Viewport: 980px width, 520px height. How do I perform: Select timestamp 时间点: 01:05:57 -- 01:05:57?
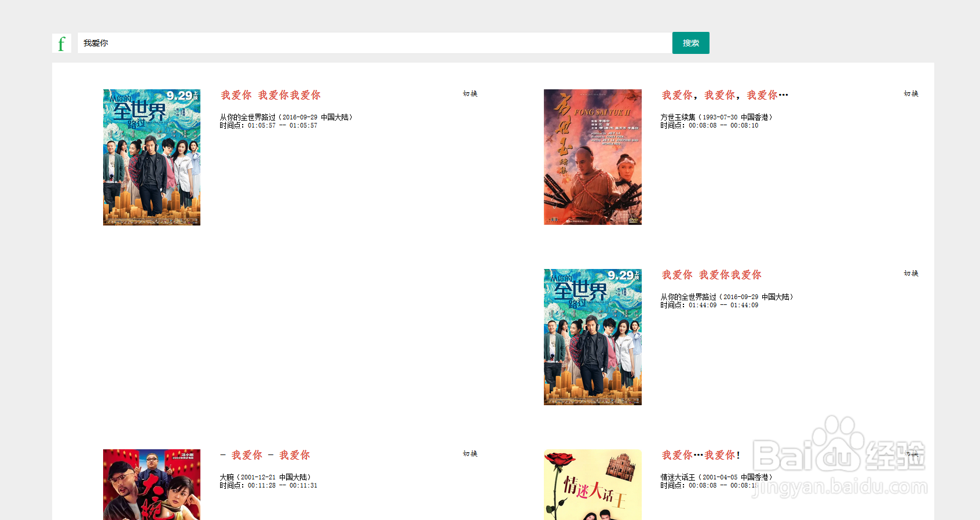click(x=268, y=125)
